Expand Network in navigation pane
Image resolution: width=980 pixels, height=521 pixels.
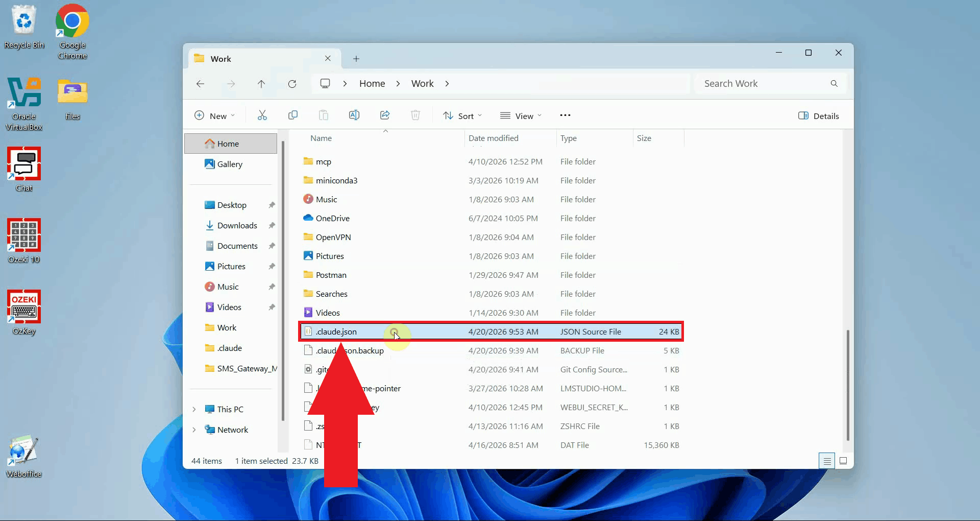pyautogui.click(x=194, y=430)
